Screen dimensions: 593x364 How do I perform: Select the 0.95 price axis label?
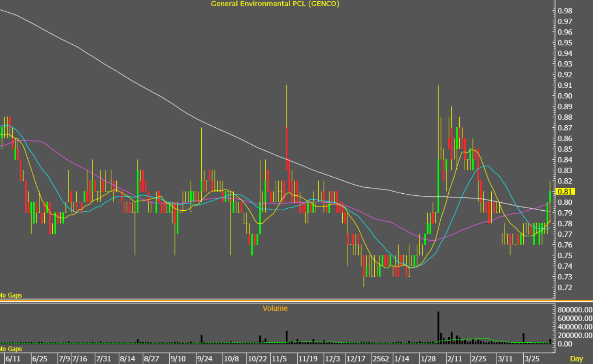[564, 43]
